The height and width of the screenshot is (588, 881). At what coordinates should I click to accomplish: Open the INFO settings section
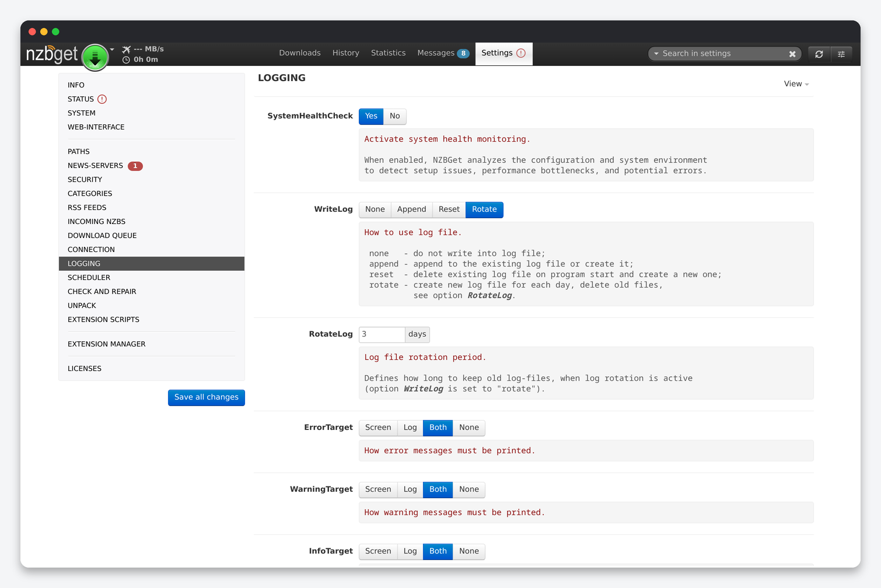point(152,85)
